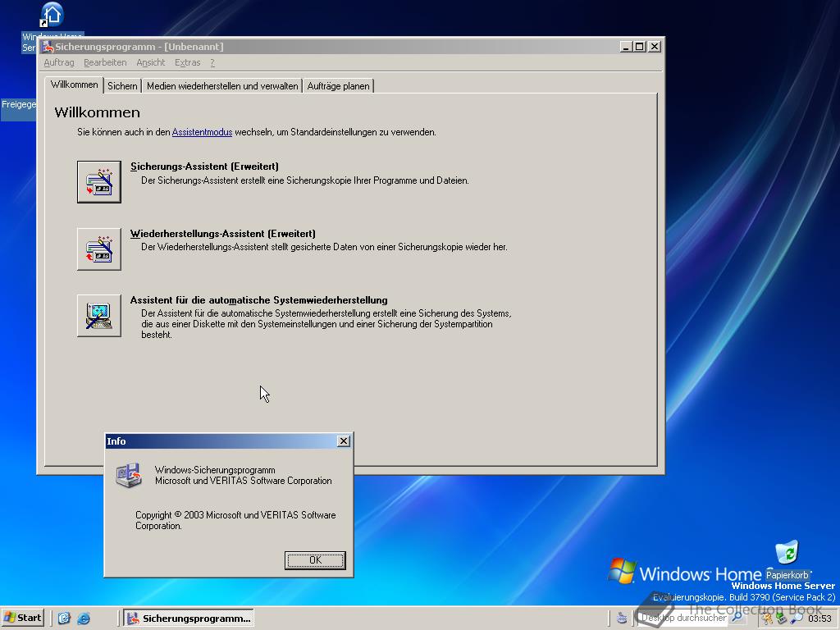Launch the Sicherungs-Assistent (Erweitert) icon button
The height and width of the screenshot is (630, 840).
[x=99, y=181]
